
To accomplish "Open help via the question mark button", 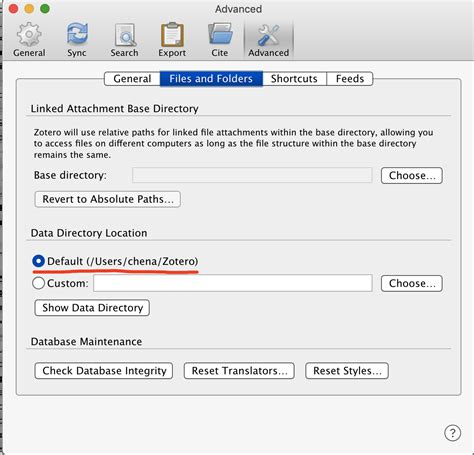I will [x=452, y=433].
